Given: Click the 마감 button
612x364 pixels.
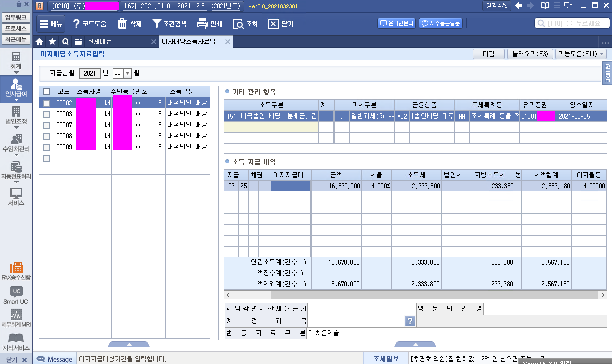Looking at the screenshot, I should [488, 54].
